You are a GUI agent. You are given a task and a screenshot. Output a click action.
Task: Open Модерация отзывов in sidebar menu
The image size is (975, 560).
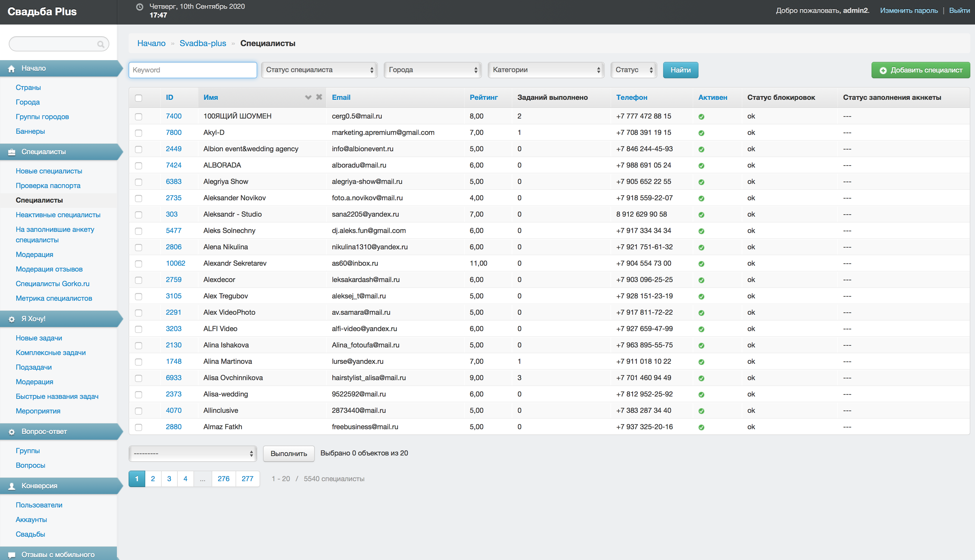(49, 269)
